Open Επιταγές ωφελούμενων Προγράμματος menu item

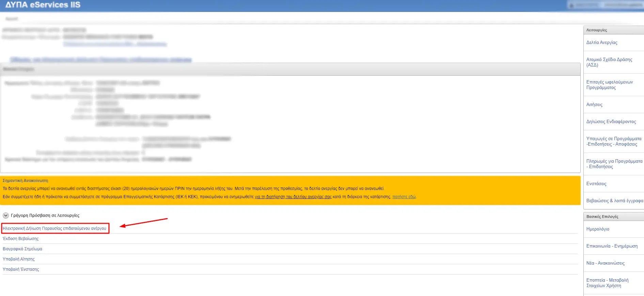[609, 85]
